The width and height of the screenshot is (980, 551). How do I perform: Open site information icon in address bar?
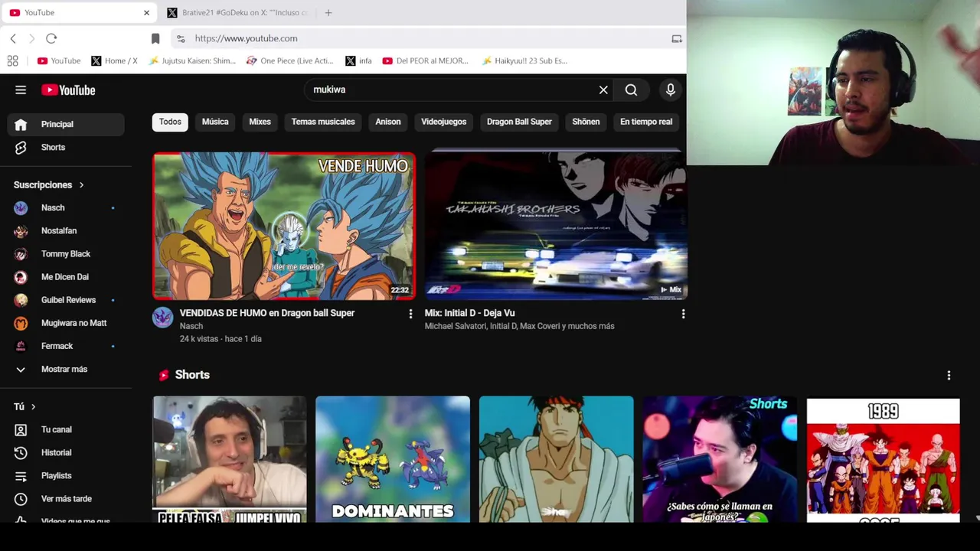pyautogui.click(x=181, y=38)
